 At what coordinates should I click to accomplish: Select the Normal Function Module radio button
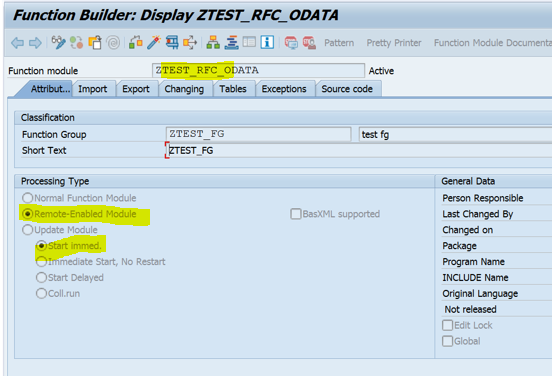point(27,198)
